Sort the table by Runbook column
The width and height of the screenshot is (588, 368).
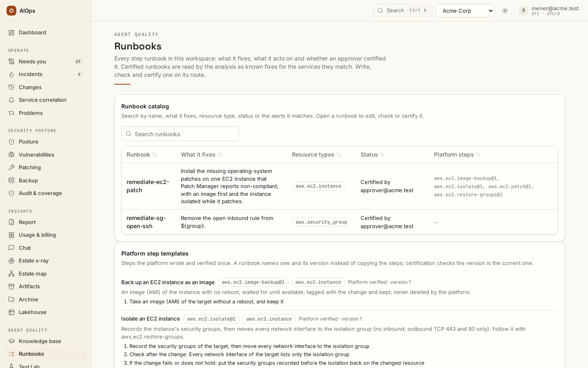(142, 155)
